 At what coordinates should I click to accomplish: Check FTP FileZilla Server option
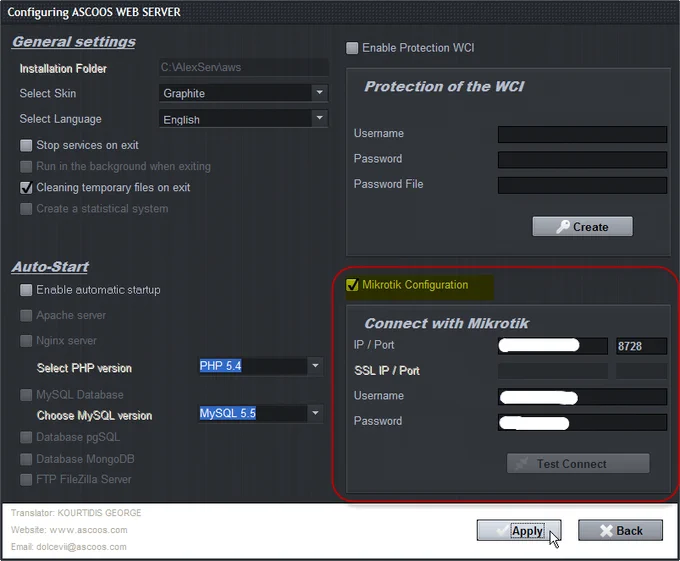coord(26,479)
